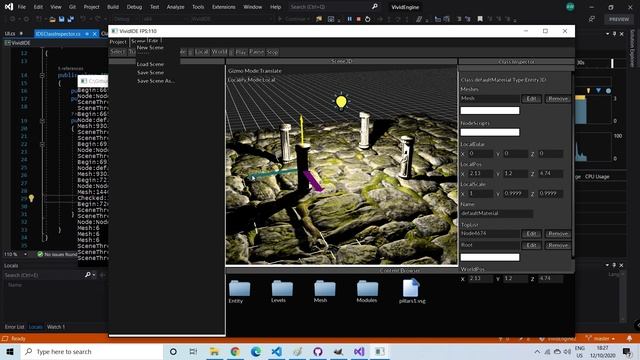Click the Open File icon in Visual Studio toolbar
The height and width of the screenshot is (360, 640).
click(52, 19)
